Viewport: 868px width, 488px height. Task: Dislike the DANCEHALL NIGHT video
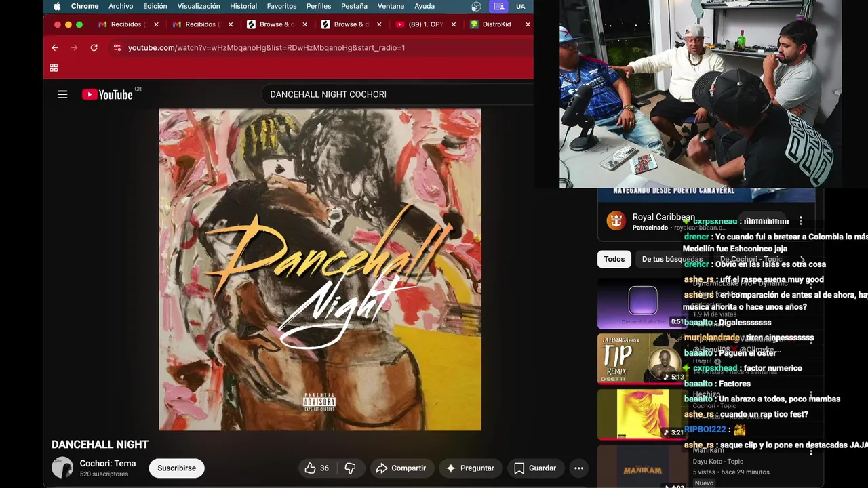350,468
